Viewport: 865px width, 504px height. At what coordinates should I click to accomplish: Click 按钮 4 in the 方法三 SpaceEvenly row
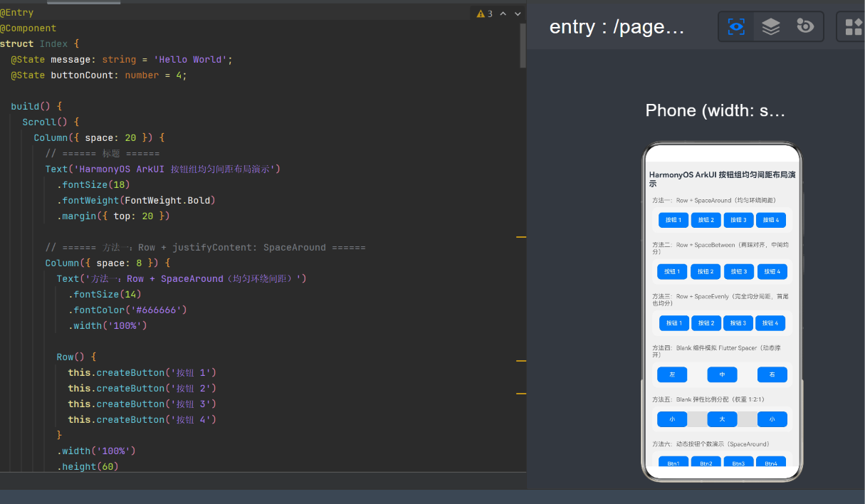[770, 323]
